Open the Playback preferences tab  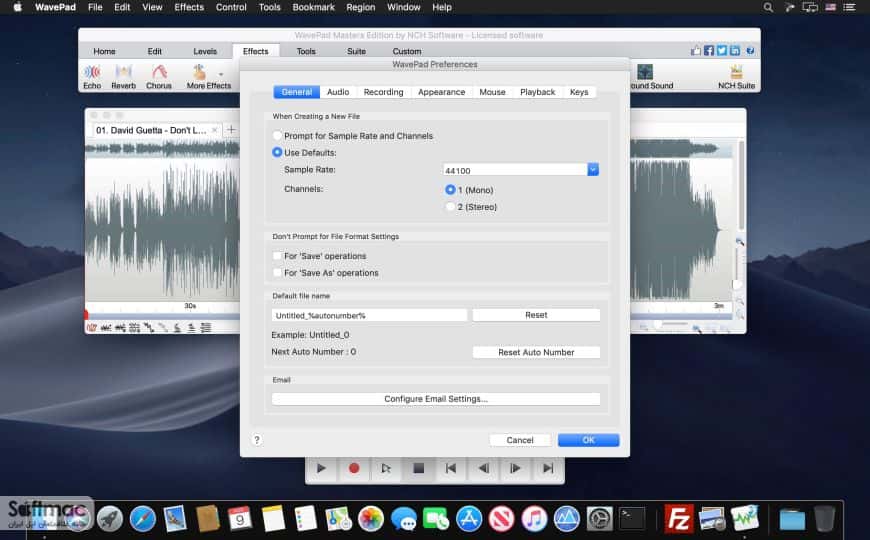pyautogui.click(x=537, y=92)
